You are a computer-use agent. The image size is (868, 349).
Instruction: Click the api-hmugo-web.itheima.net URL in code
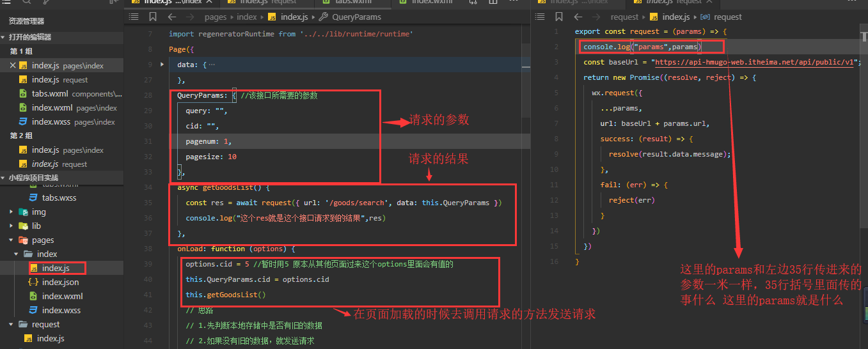pyautogui.click(x=755, y=63)
